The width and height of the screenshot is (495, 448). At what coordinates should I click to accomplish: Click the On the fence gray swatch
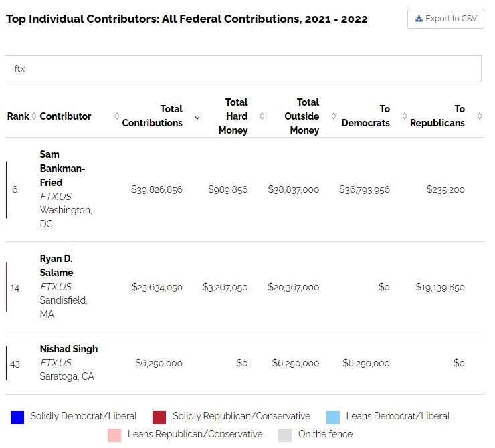pos(285,435)
